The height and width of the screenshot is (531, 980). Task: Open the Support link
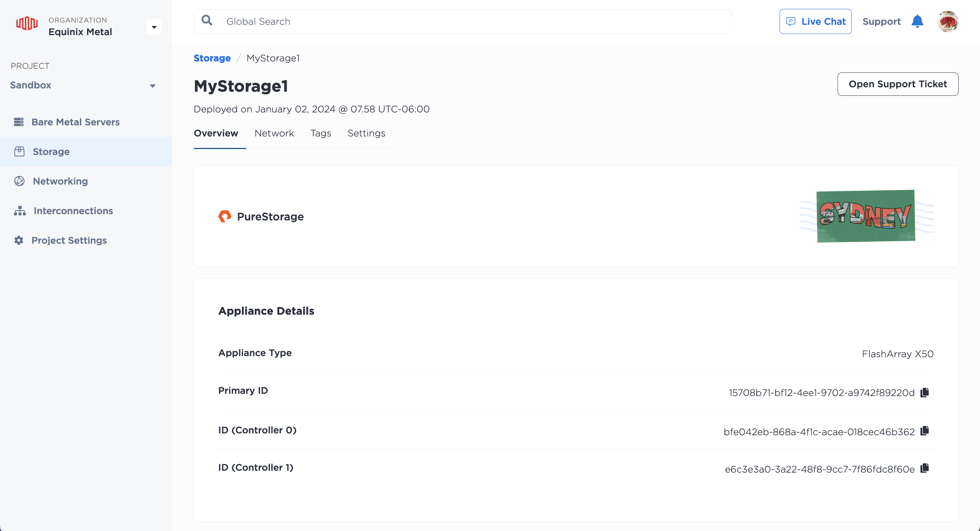pos(882,22)
